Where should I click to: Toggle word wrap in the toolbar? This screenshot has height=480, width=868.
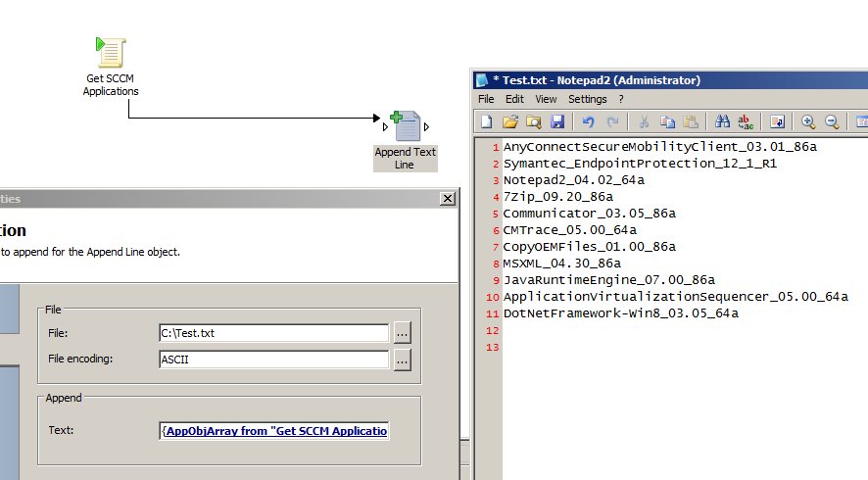(x=777, y=121)
